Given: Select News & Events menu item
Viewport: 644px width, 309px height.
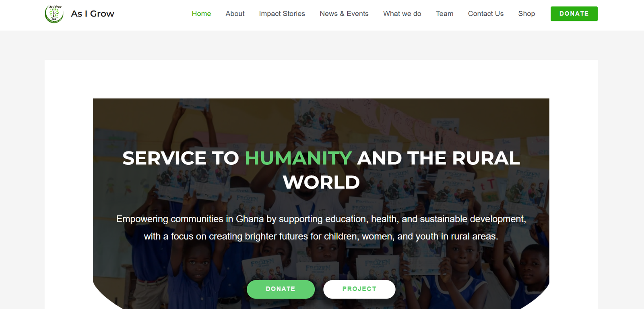Looking at the screenshot, I should click(344, 14).
